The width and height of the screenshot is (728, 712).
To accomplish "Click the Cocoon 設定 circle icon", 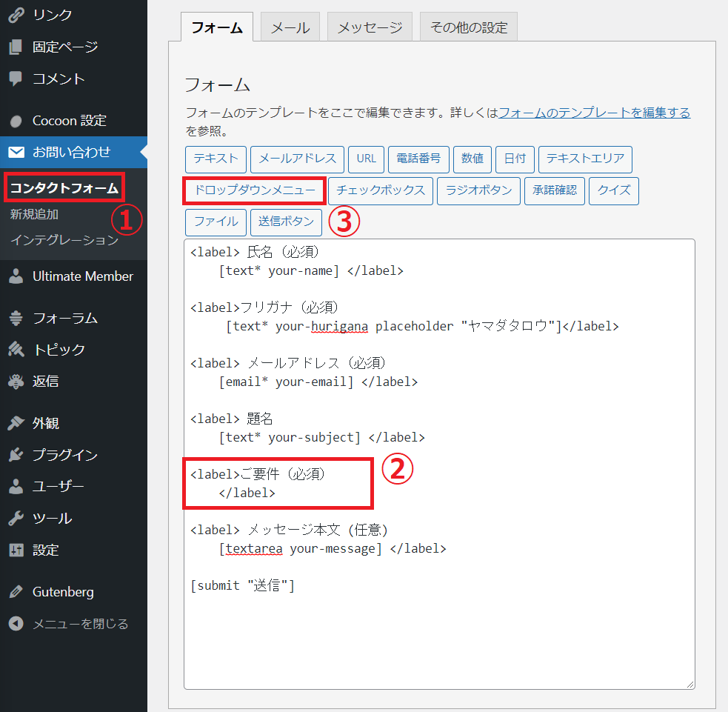I will [x=16, y=121].
